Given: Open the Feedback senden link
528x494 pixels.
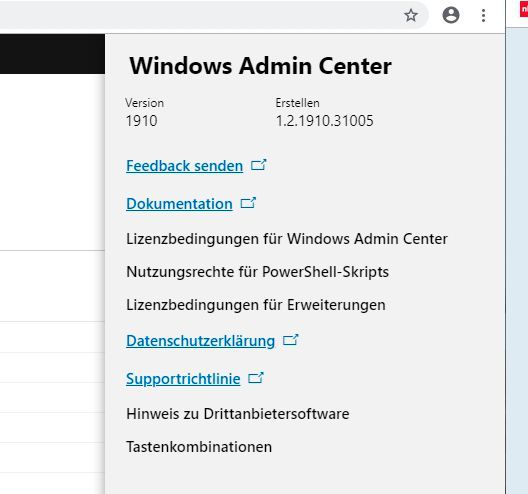Looking at the screenshot, I should pyautogui.click(x=185, y=166).
